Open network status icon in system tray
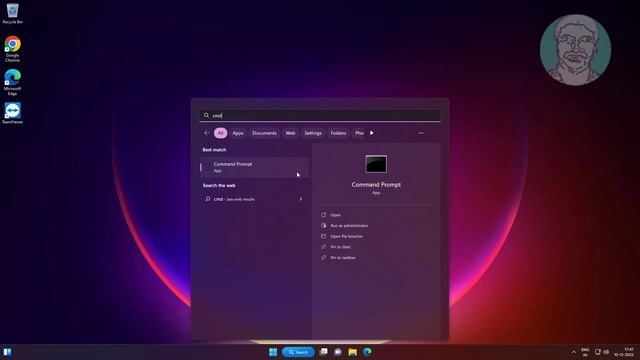Viewport: 640px width, 360px height. point(598,352)
